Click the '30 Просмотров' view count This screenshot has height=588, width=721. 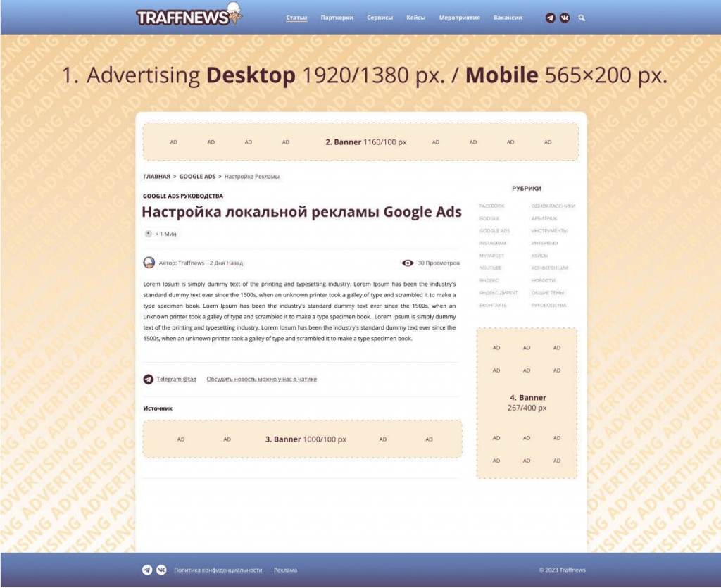[x=439, y=263]
